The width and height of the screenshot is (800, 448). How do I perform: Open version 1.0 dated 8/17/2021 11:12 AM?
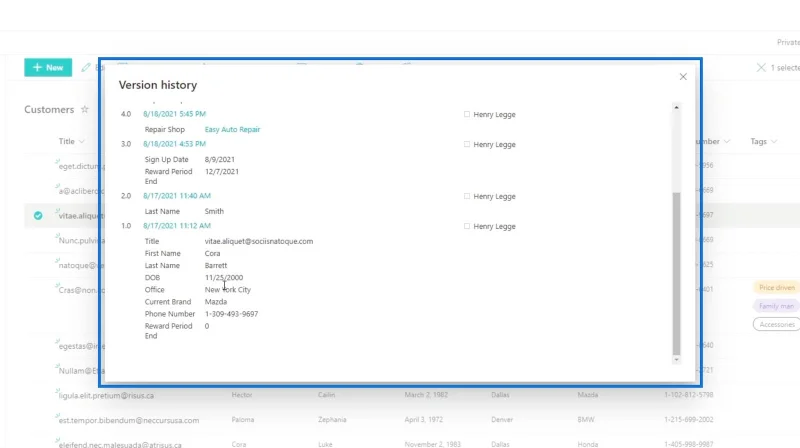click(x=177, y=226)
